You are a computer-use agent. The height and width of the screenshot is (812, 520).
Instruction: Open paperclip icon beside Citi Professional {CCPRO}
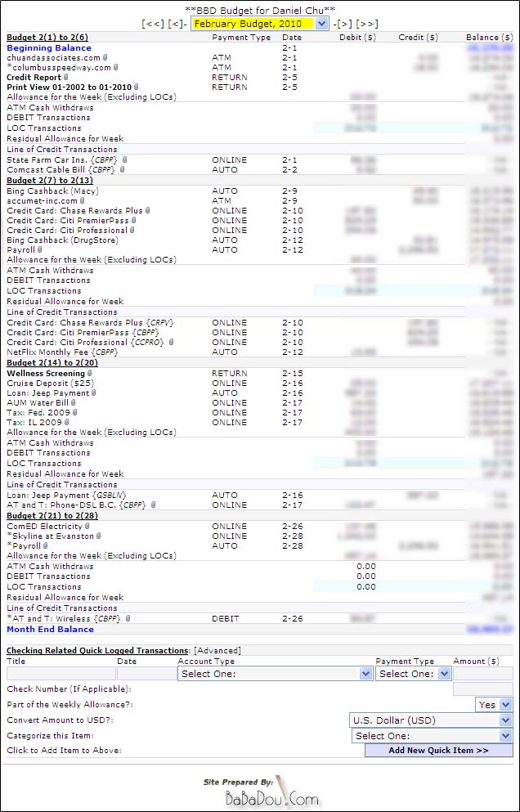coord(171,343)
